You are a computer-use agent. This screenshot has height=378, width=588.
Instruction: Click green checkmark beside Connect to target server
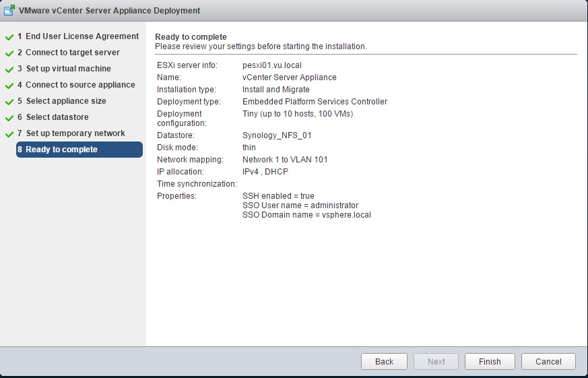[x=9, y=53]
